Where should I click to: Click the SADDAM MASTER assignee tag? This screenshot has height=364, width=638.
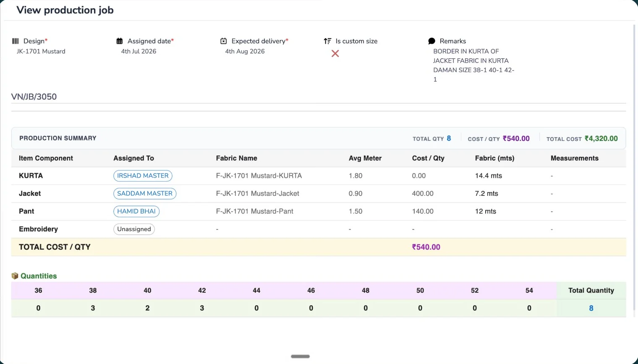(145, 193)
